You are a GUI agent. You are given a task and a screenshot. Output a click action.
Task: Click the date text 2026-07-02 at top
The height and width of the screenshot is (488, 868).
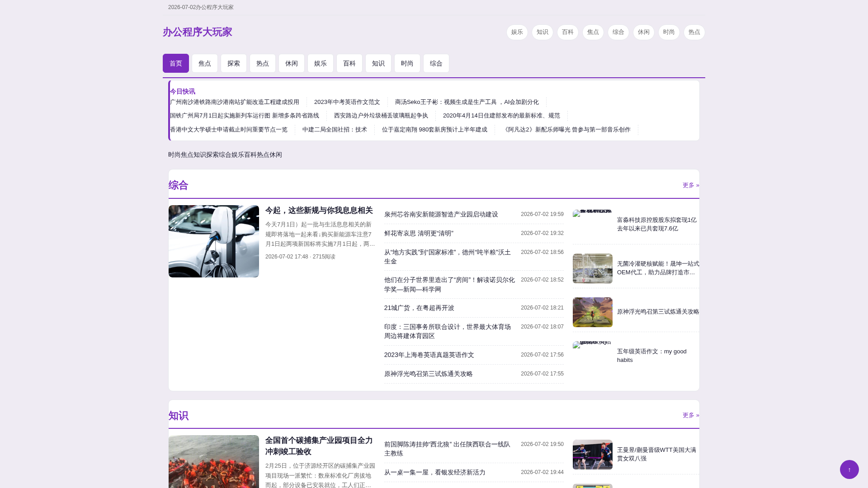coord(182,7)
